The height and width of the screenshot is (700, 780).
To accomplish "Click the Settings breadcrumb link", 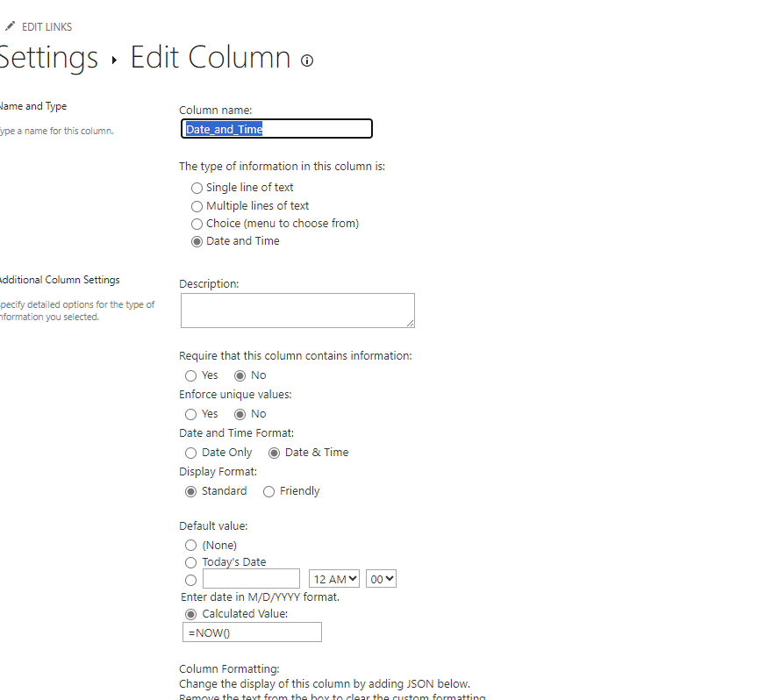I will pos(50,58).
